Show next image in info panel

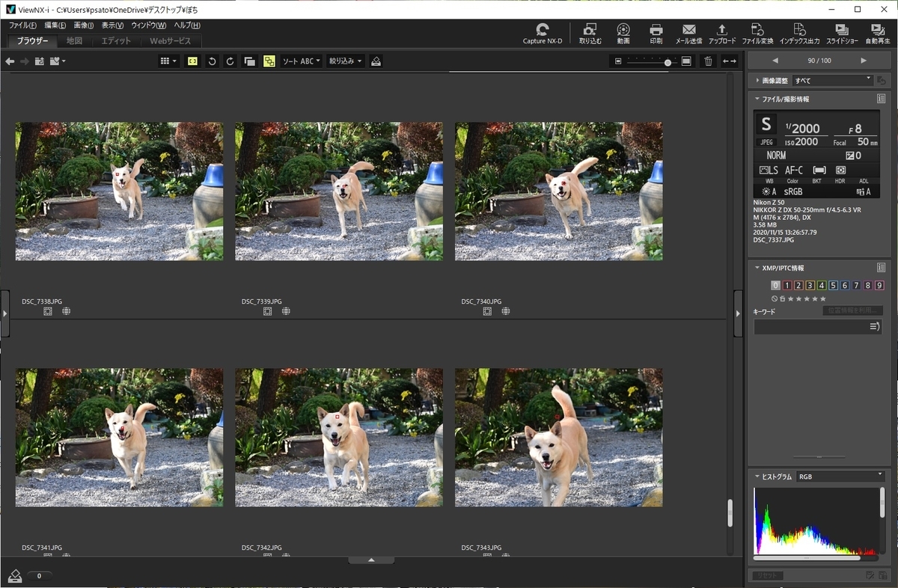(864, 61)
